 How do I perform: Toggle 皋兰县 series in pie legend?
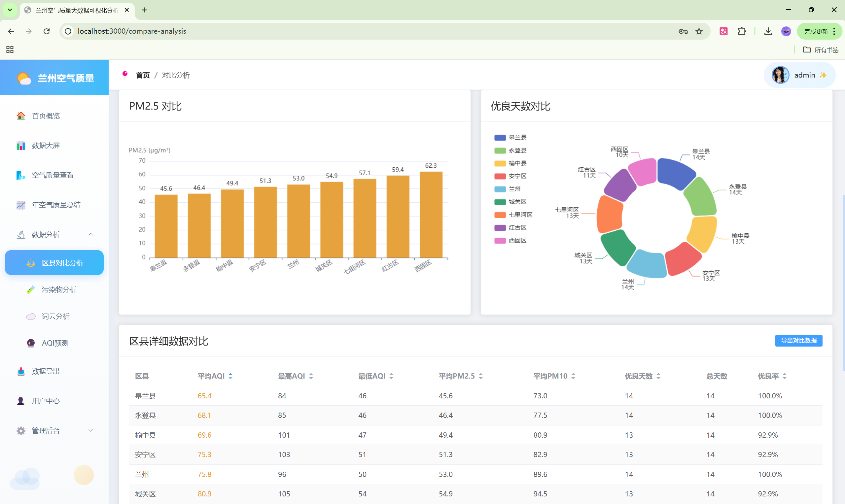500,138
